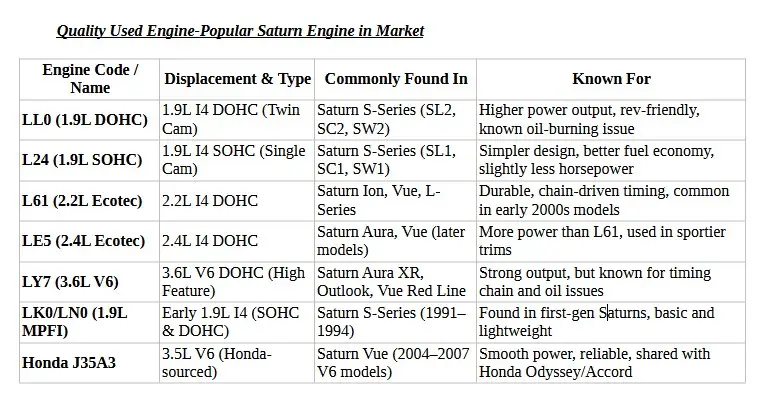Image resolution: width=767 pixels, height=406 pixels.
Task: Click the LY7 (3.6L V6) cell
Action: click(x=71, y=282)
